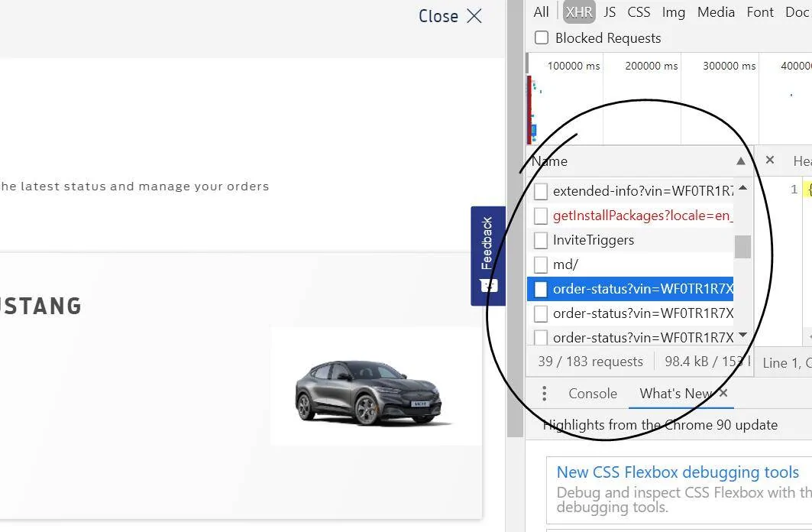Open the Feedback side tab
812x532 pixels.
pyautogui.click(x=488, y=255)
